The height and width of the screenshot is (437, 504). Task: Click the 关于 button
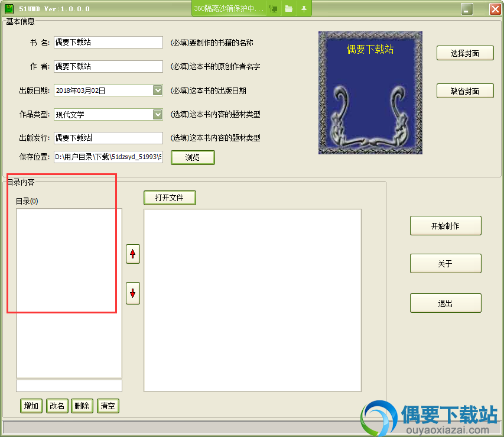pyautogui.click(x=446, y=264)
